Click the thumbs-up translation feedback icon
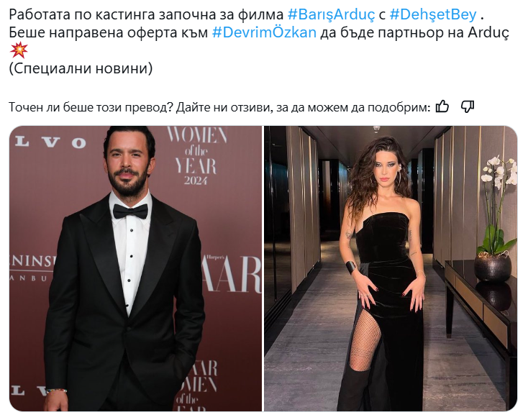 442,106
